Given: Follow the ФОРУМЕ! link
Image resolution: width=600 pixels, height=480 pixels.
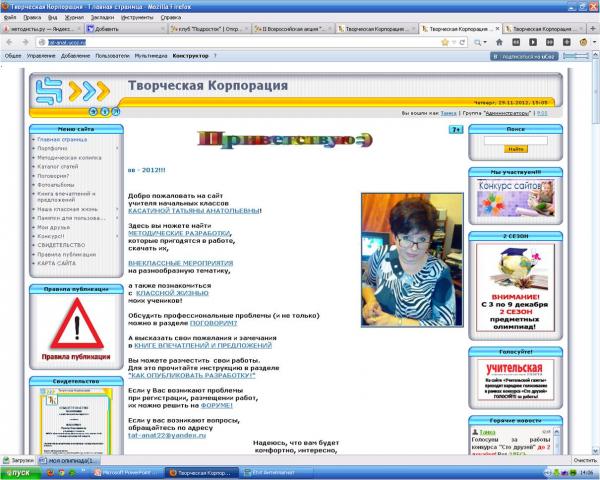Looking at the screenshot, I should (217, 405).
